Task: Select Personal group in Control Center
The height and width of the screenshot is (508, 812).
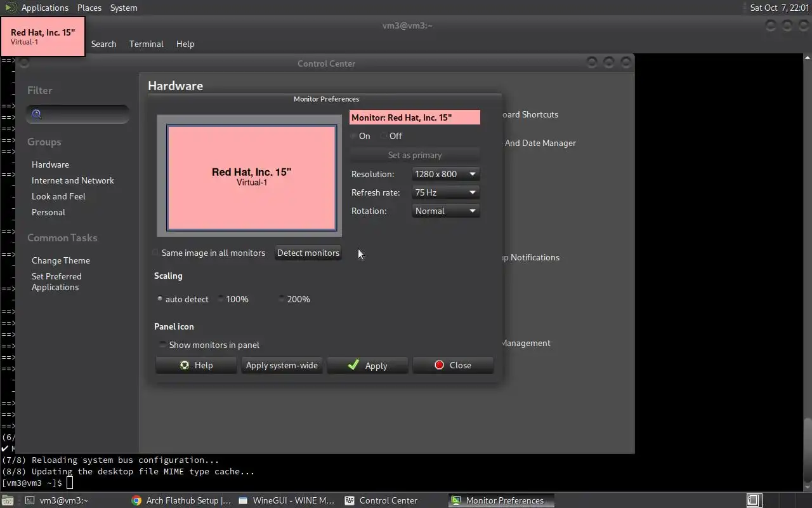Action: click(48, 212)
